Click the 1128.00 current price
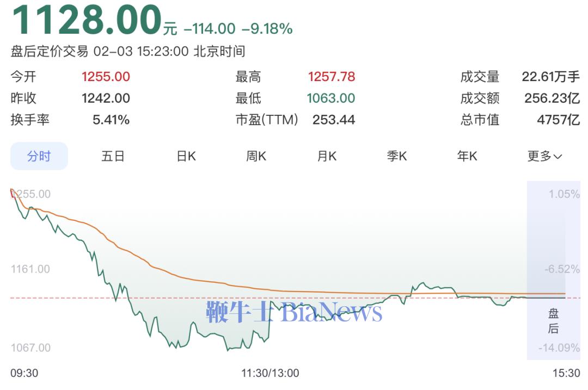The height and width of the screenshot is (390, 588). [x=86, y=21]
